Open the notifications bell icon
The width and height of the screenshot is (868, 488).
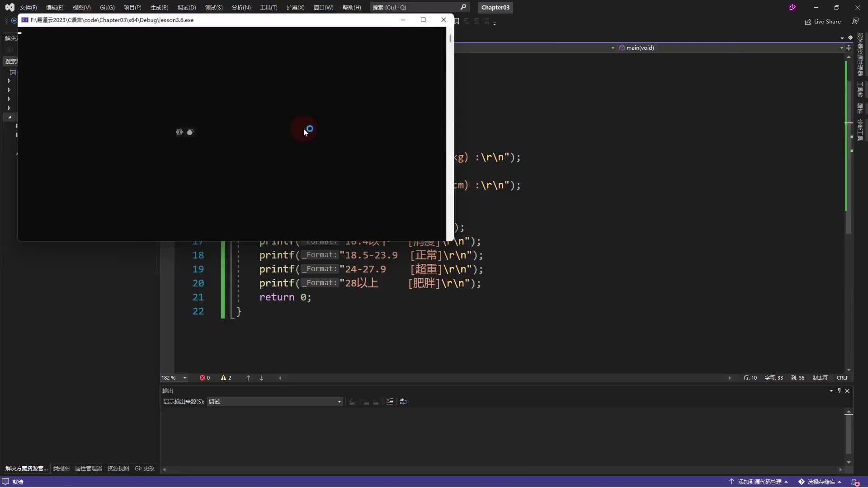[x=855, y=482]
